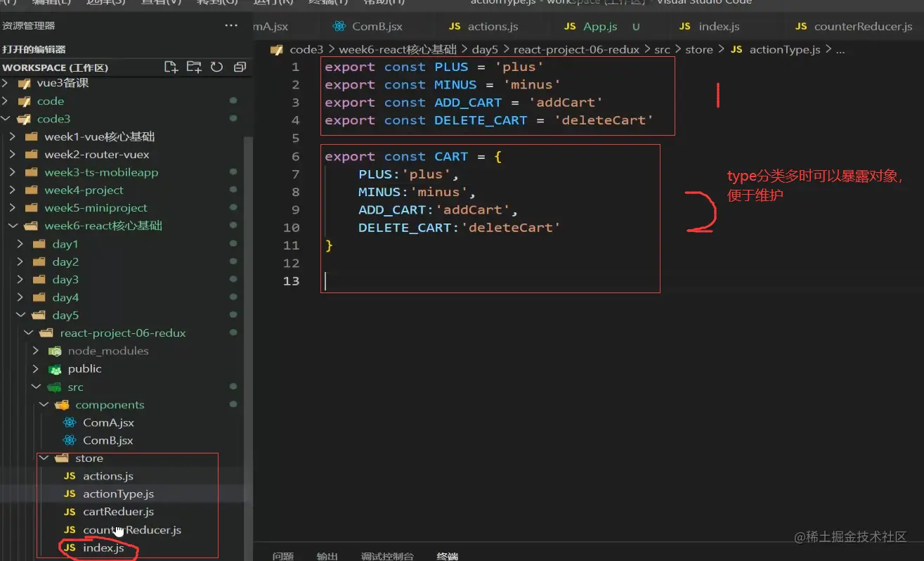Open the 输出 panel tab
This screenshot has width=924, height=561.
coord(327,556)
